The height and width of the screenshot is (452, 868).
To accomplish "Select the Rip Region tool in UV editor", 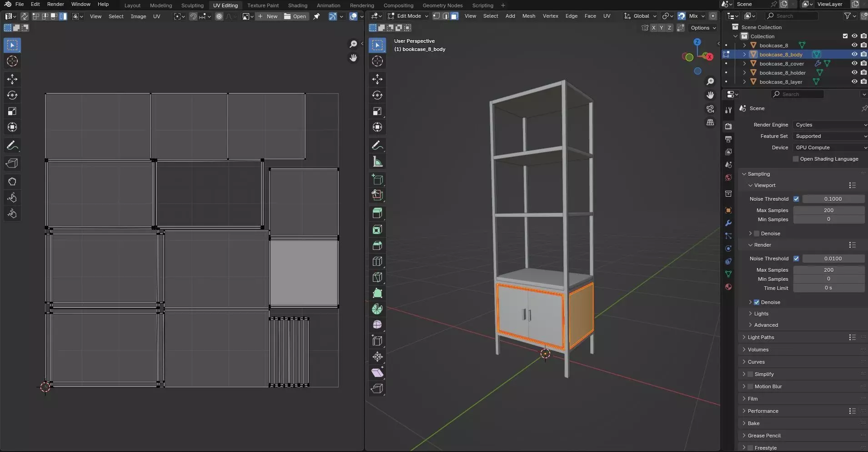I will pos(12,163).
